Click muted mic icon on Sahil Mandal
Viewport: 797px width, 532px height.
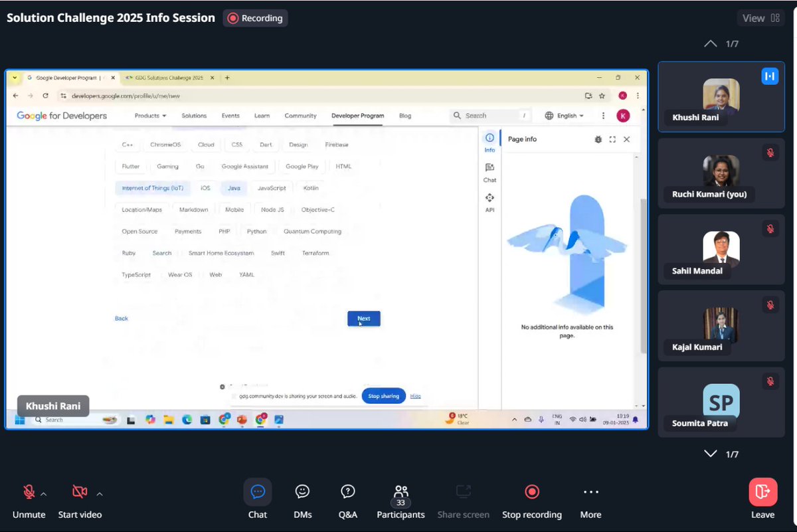click(770, 228)
